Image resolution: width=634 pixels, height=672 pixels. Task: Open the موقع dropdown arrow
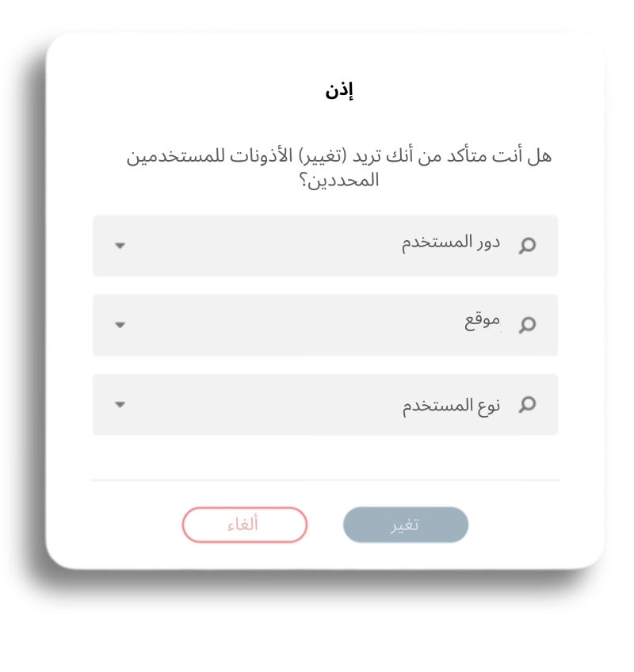(120, 325)
